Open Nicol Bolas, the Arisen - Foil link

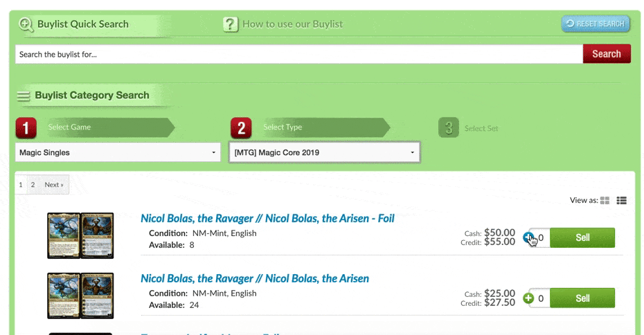click(267, 218)
